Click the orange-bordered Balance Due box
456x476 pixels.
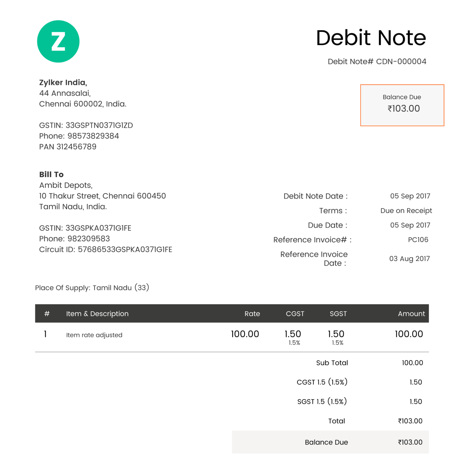(x=402, y=105)
